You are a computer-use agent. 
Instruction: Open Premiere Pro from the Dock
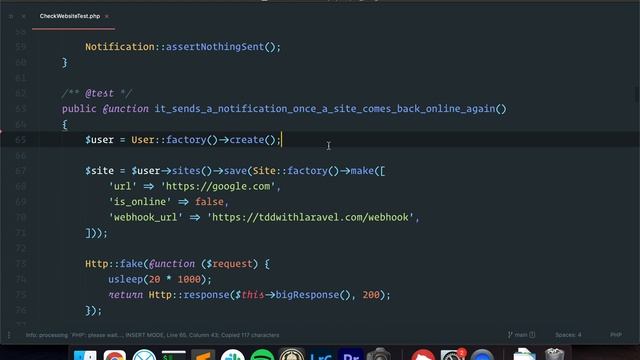(x=351, y=355)
